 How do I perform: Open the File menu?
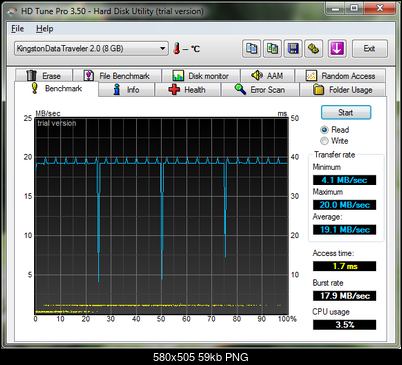[17, 29]
